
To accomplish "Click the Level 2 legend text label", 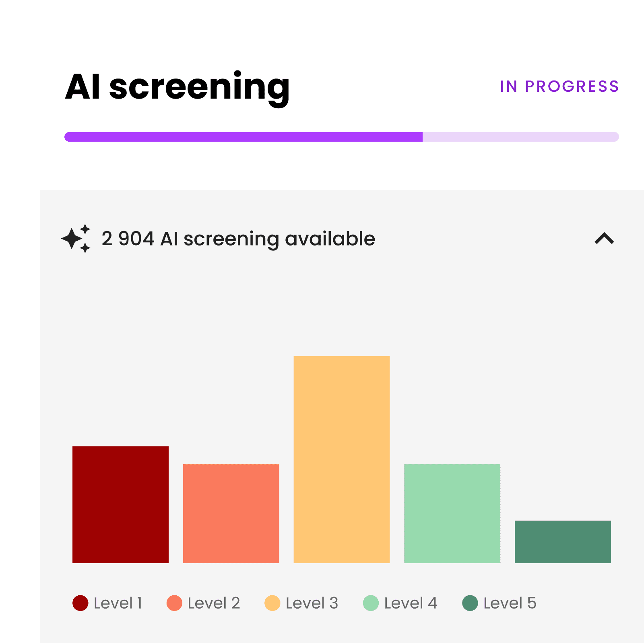I will click(x=214, y=603).
